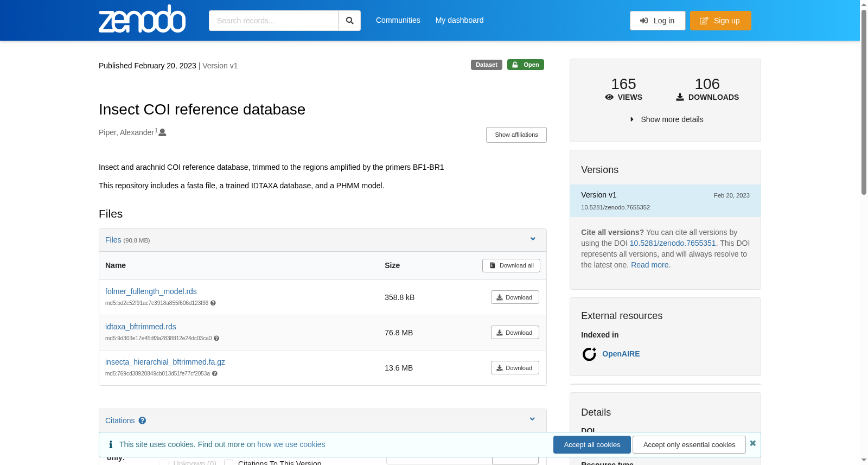Click the OpenAIRE logo icon
Image resolution: width=868 pixels, height=465 pixels.
point(589,354)
